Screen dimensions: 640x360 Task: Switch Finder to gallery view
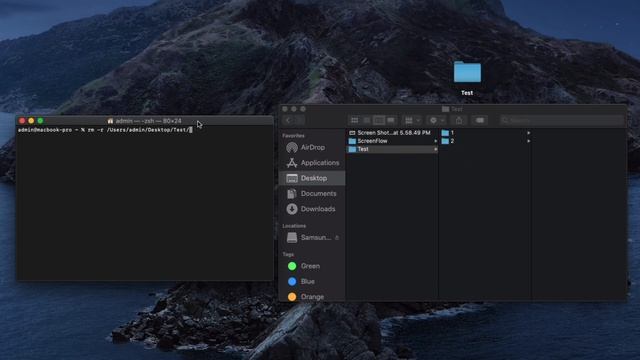pyautogui.click(x=391, y=120)
